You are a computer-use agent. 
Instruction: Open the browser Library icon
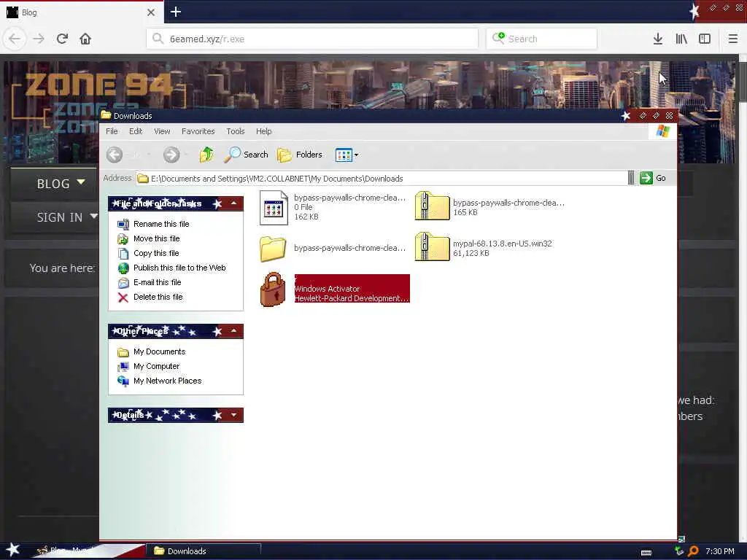click(x=681, y=39)
